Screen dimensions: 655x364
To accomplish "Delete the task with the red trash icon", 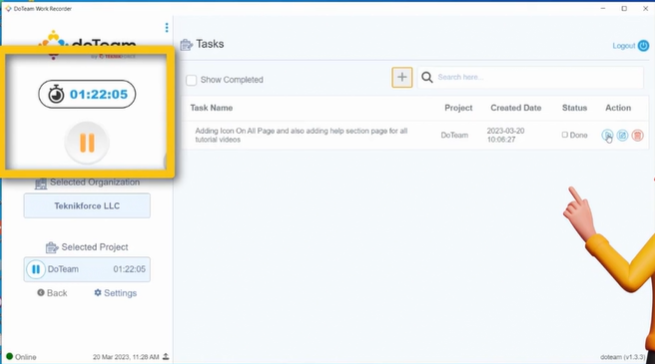I will coord(637,135).
